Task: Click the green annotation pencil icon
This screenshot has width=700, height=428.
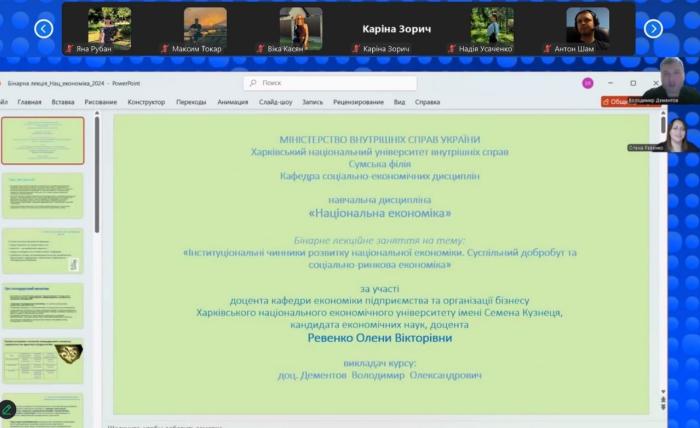Action: click(8, 409)
